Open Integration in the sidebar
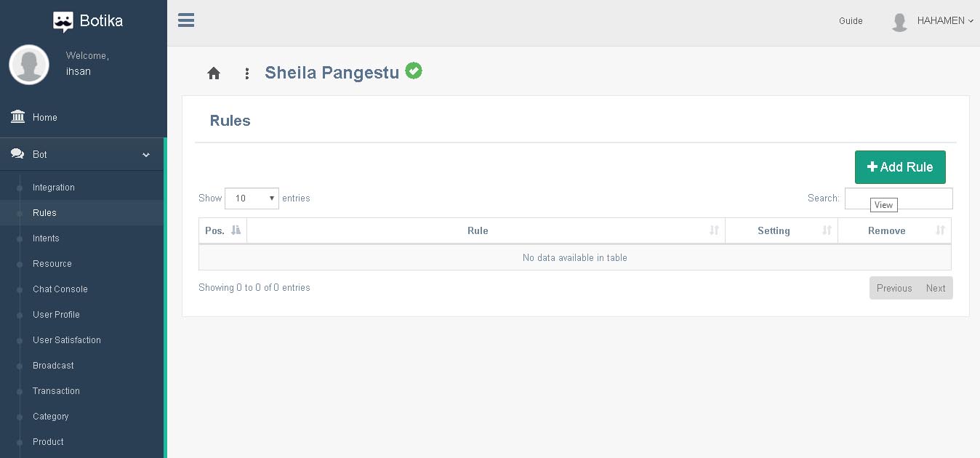 point(54,188)
